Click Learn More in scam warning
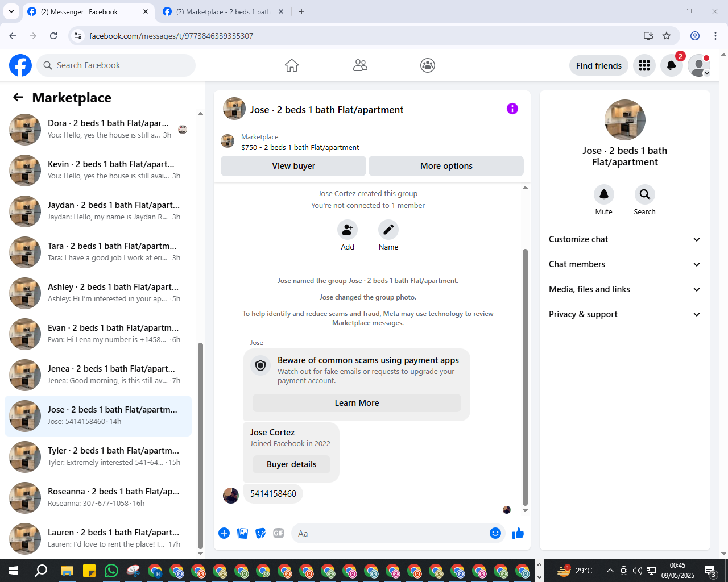 [x=357, y=403]
